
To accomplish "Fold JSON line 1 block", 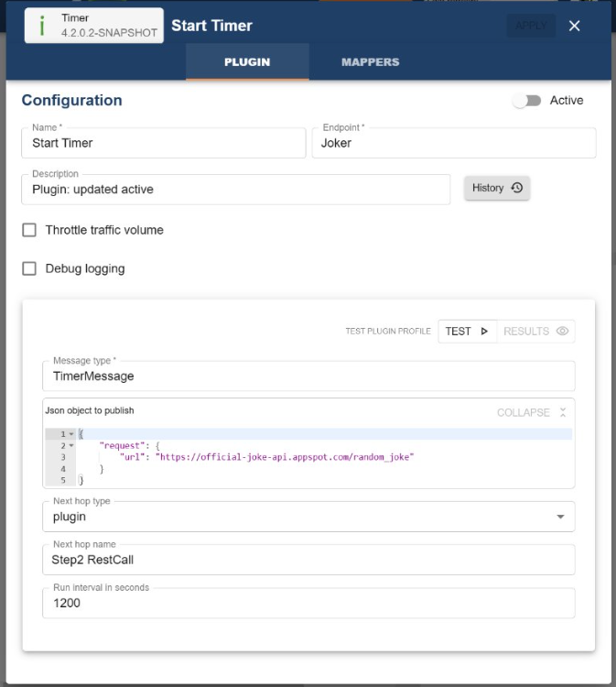I will tap(71, 434).
